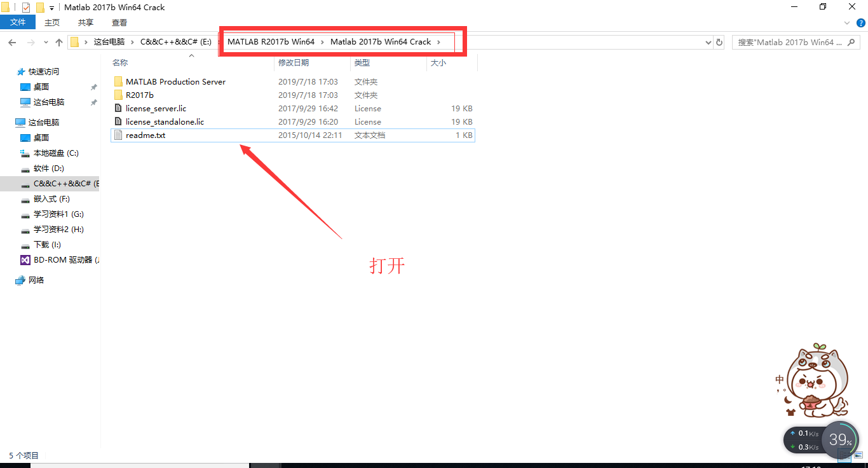Go forward with the right arrow
The width and height of the screenshot is (868, 468).
(x=30, y=43)
